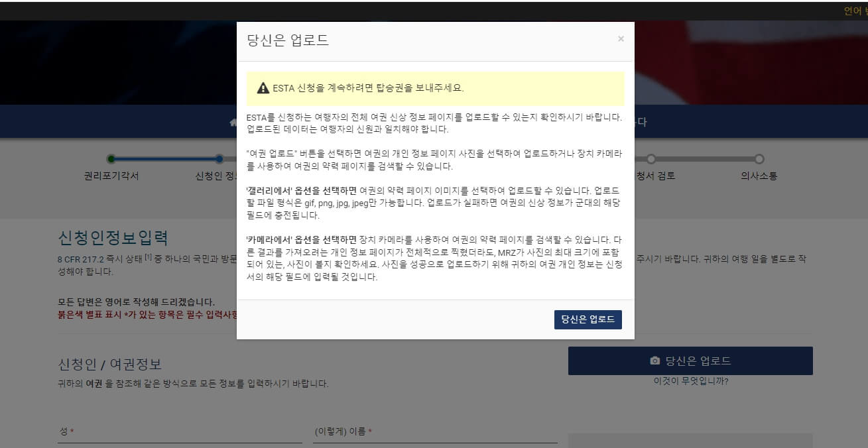Select the green 권리포기각서 step marker
868x448 pixels.
pos(111,159)
